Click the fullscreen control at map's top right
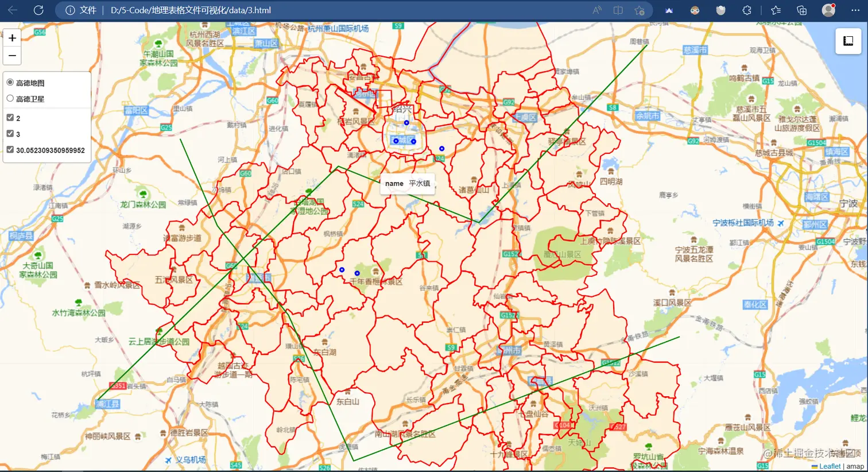The image size is (868, 472). click(848, 41)
